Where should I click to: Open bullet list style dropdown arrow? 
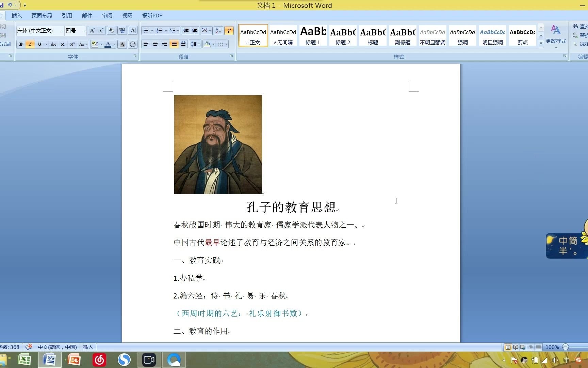(152, 31)
